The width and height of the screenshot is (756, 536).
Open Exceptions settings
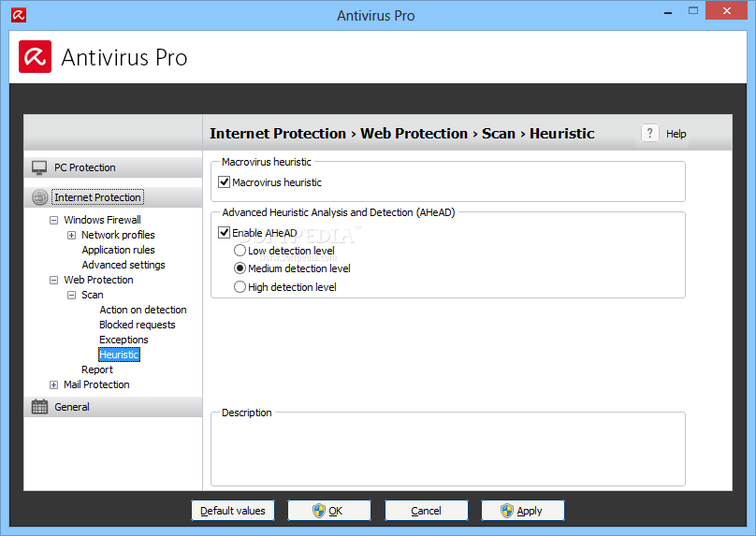(x=124, y=340)
